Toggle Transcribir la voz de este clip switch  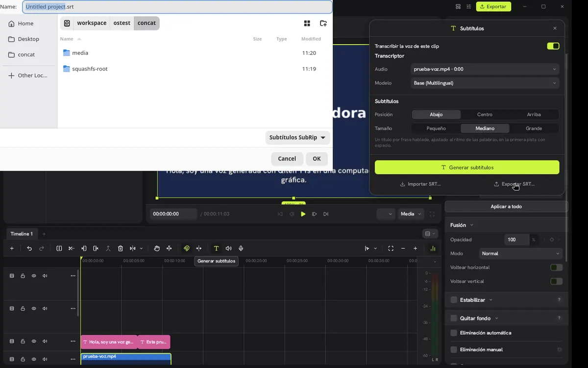(553, 46)
